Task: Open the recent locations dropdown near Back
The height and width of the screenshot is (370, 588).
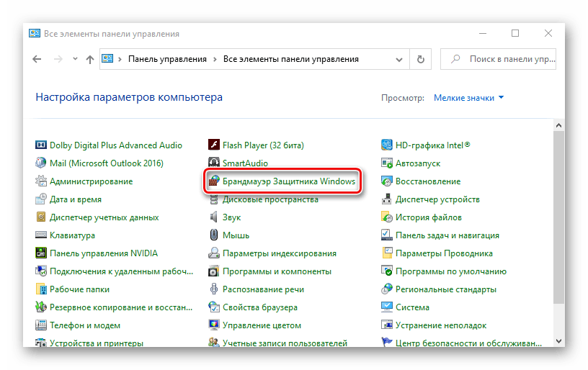Action: [x=75, y=59]
